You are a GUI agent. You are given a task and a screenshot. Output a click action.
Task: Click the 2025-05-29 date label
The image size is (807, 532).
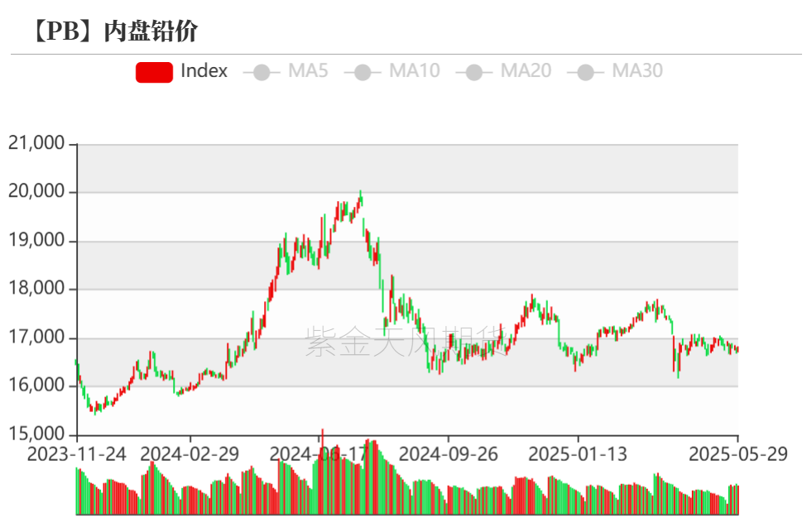738,454
